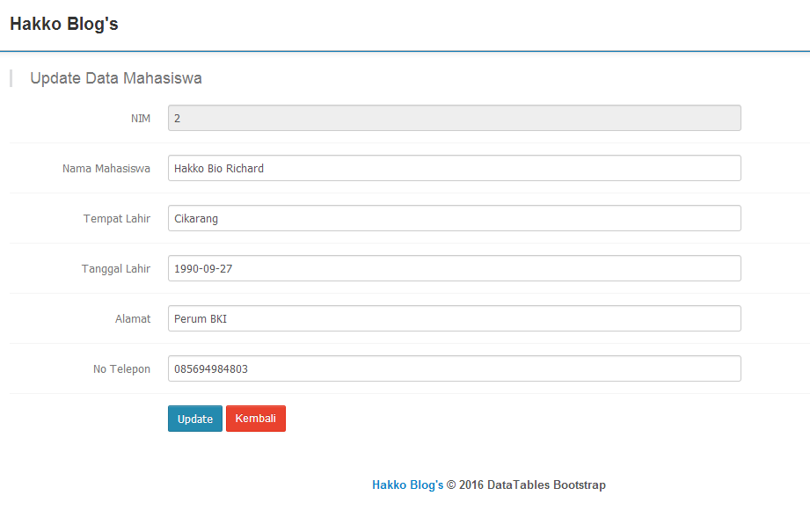Click the Update button
The image size is (810, 532).
194,419
